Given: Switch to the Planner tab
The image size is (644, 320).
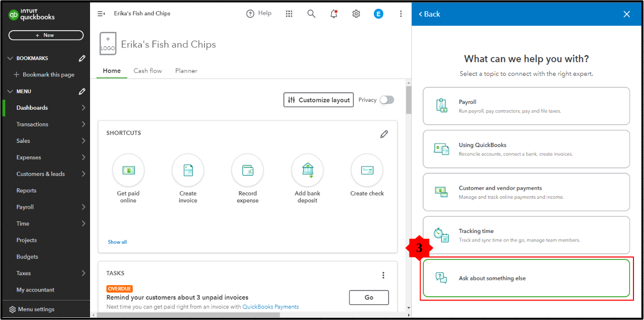Looking at the screenshot, I should [x=186, y=71].
